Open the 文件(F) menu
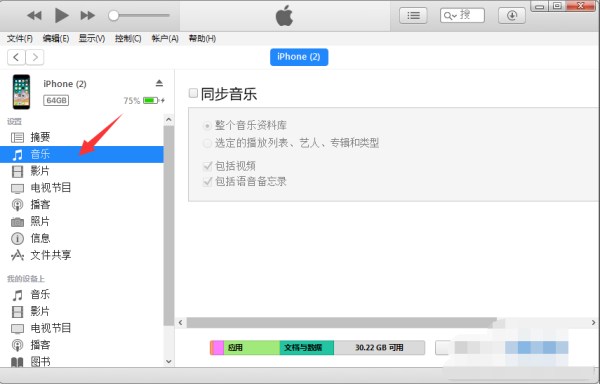Image resolution: width=600 pixels, height=384 pixels. 20,39
